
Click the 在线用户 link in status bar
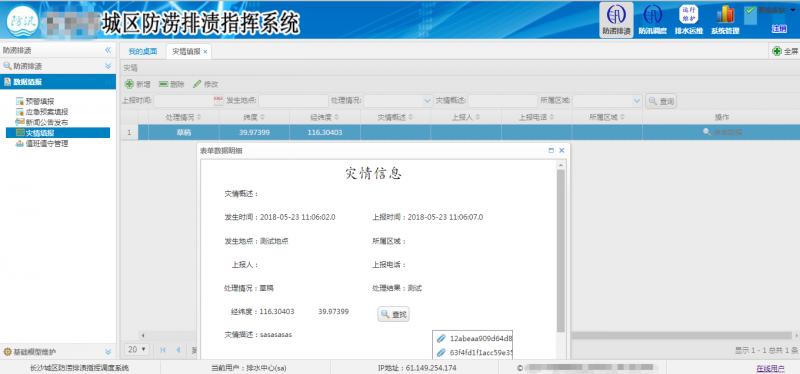coord(770,368)
